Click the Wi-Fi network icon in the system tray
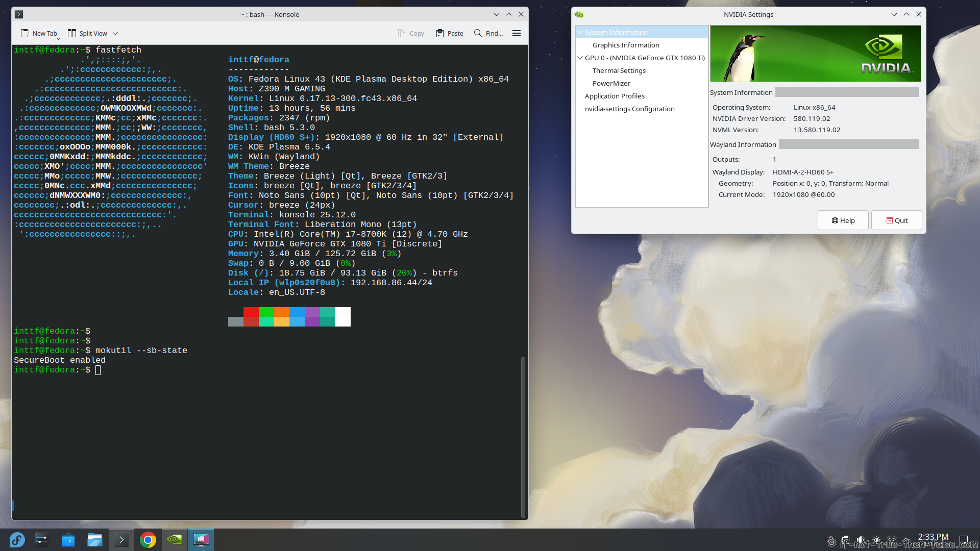 891,540
